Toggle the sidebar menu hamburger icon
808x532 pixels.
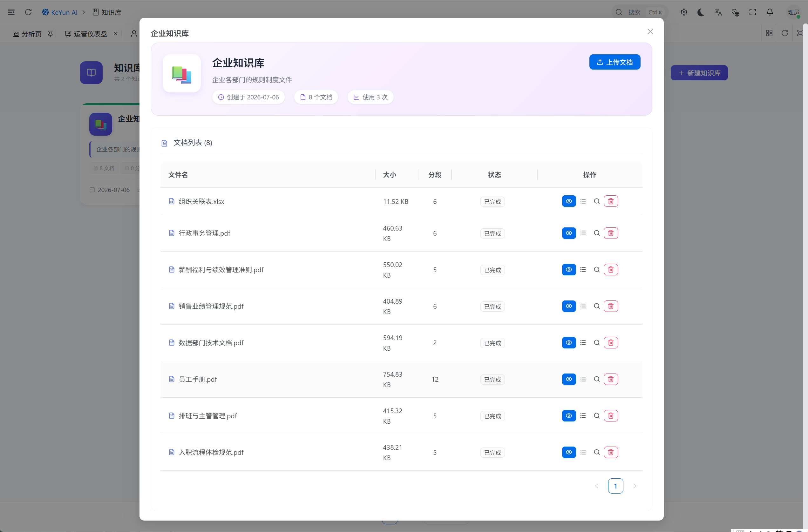[11, 12]
